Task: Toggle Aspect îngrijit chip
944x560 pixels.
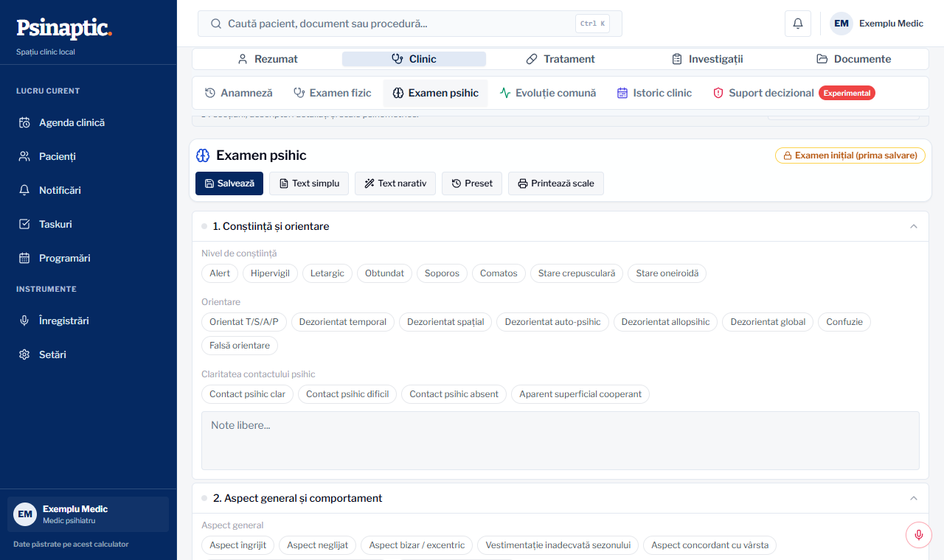Action: 238,545
